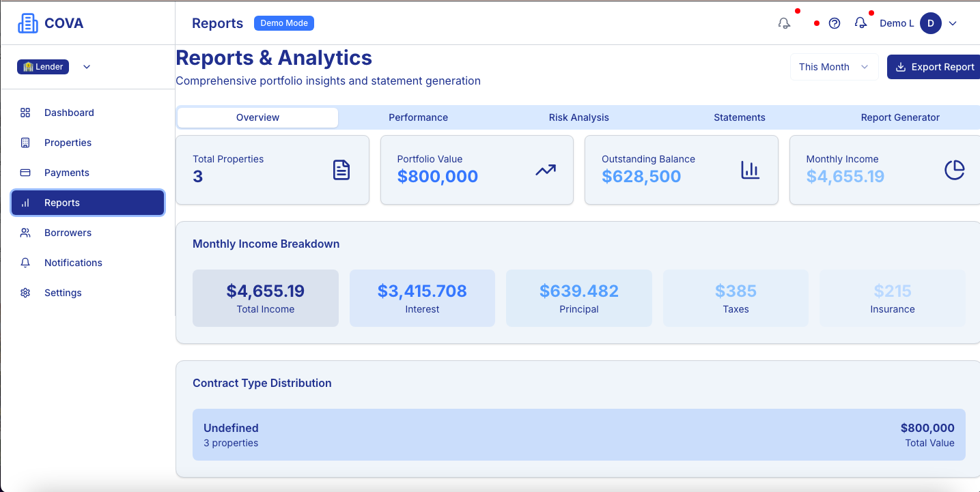Open Notifications via the sidebar bell icon
Screen dimensions: 980x492
25,263
